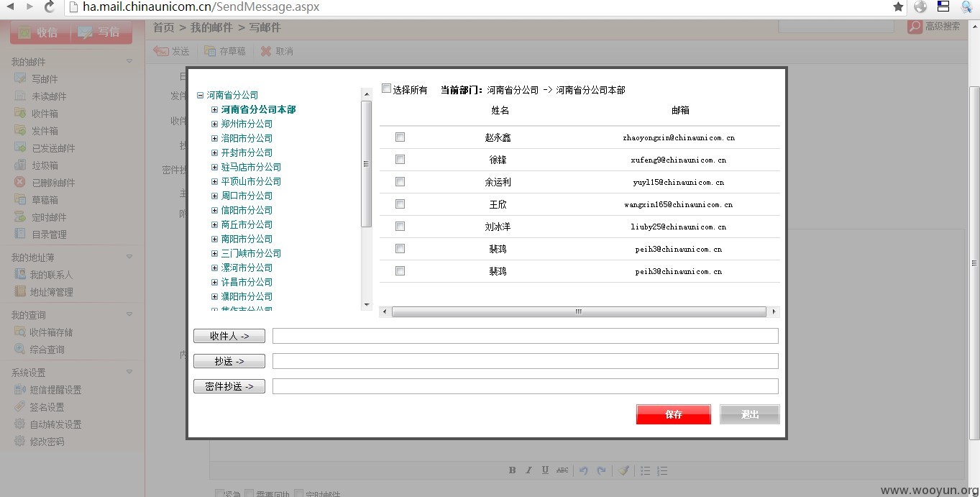Viewport: 980px width, 497px height.
Task: Click the bookmark star icon in address bar
Action: coord(898,6)
